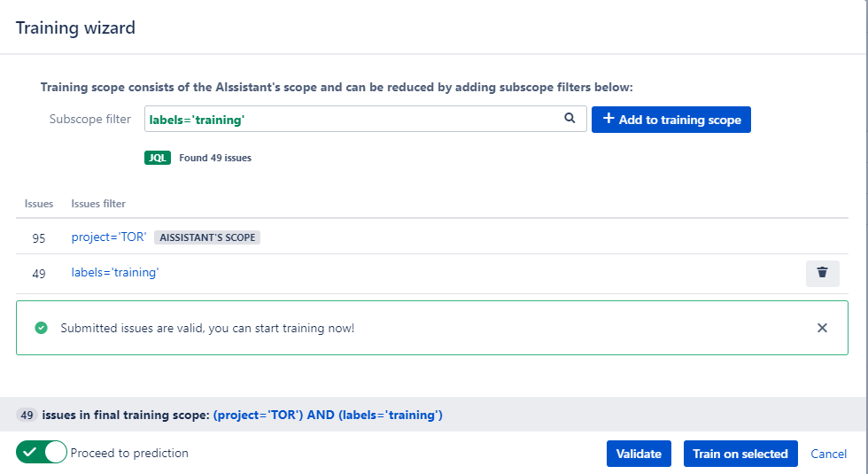
Task: Click the plus icon on Add to training scope
Action: pyautogui.click(x=608, y=119)
